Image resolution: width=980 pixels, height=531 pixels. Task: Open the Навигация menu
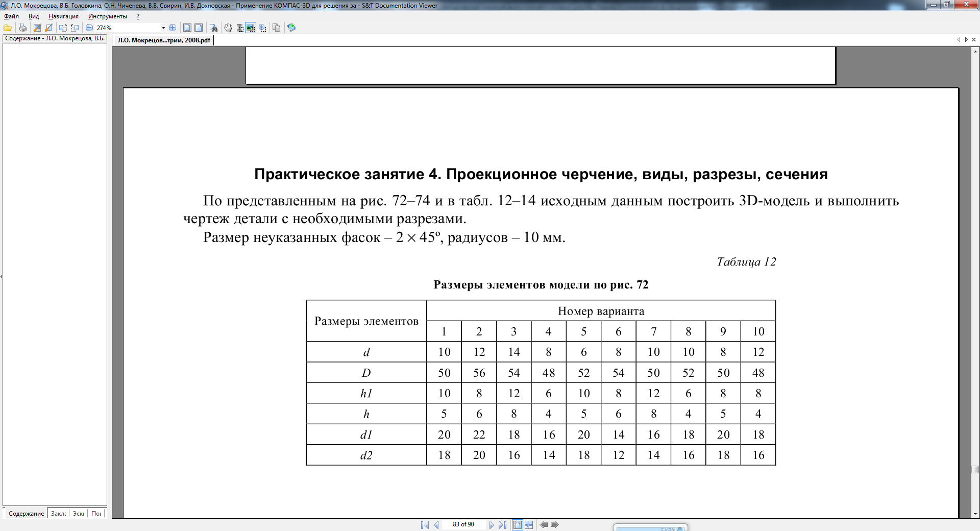(63, 16)
